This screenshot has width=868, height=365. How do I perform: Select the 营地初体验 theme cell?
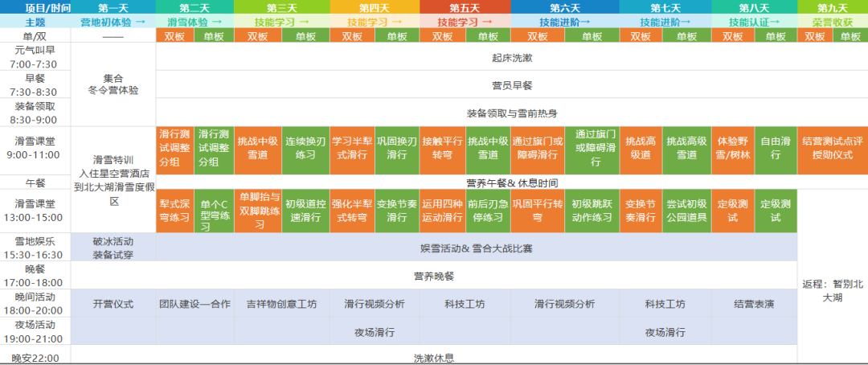(113, 22)
